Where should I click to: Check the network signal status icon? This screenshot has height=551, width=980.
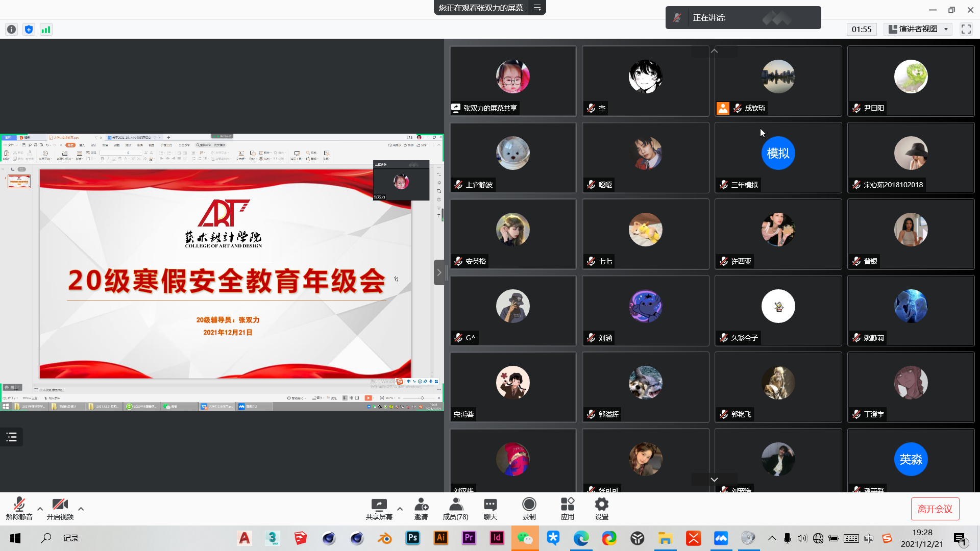click(46, 30)
